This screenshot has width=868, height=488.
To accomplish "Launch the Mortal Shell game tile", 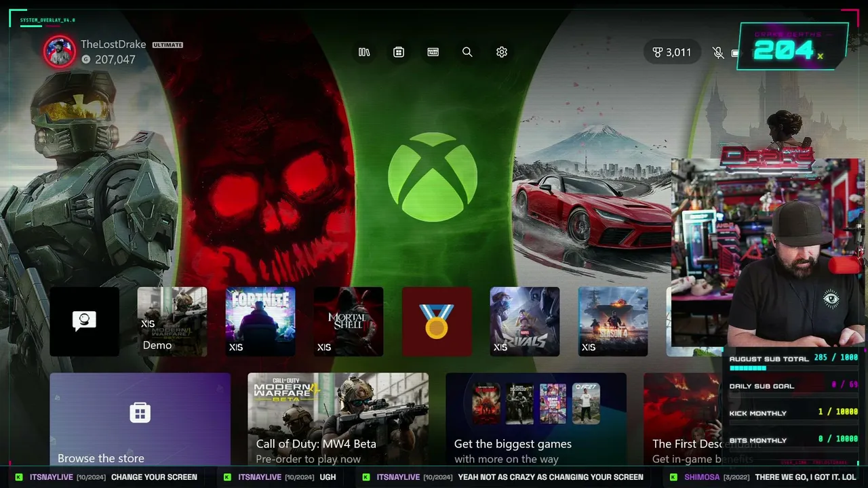I will (349, 321).
